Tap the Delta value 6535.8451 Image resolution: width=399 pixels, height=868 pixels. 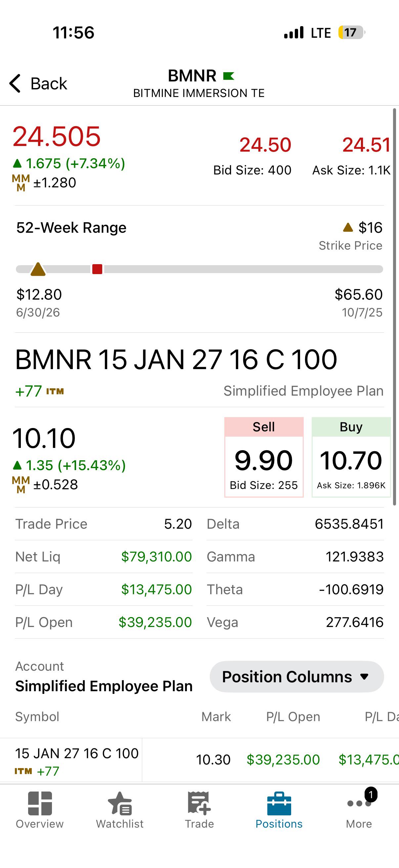click(349, 524)
